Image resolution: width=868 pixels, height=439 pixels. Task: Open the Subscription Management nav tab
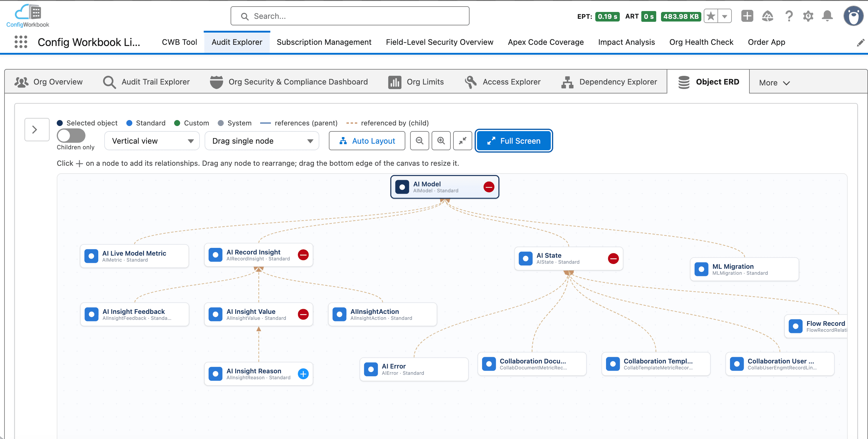coord(324,42)
